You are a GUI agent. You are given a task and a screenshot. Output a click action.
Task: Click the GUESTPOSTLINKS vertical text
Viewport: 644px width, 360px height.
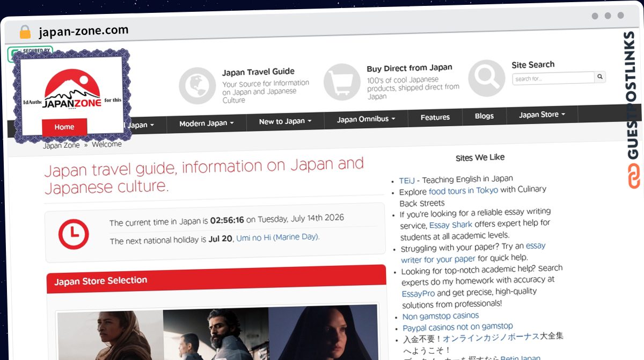pos(633,96)
